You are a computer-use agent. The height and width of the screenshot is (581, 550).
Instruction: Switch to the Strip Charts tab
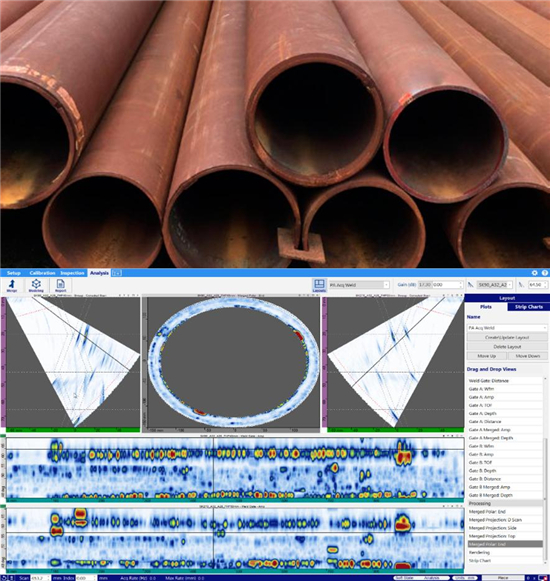[529, 307]
